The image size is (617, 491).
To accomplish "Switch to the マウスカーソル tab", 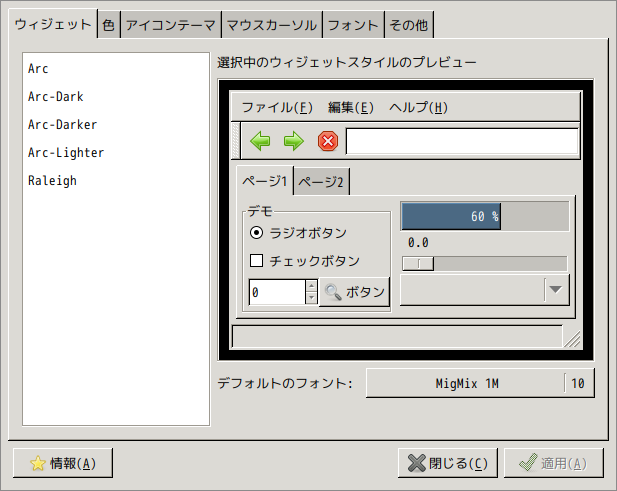I will tap(272, 25).
